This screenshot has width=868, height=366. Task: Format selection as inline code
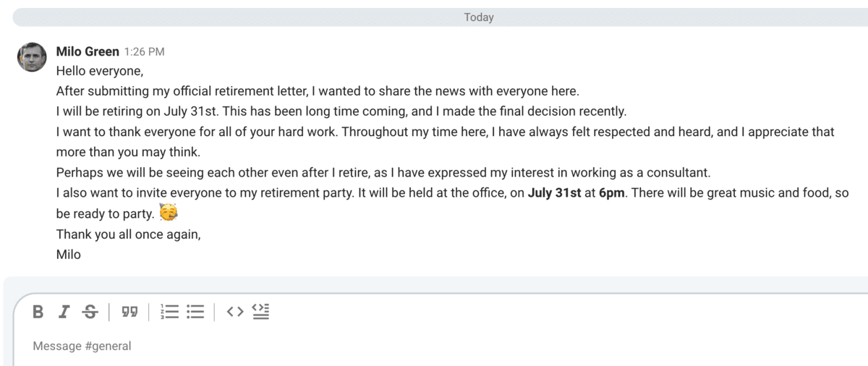[234, 312]
